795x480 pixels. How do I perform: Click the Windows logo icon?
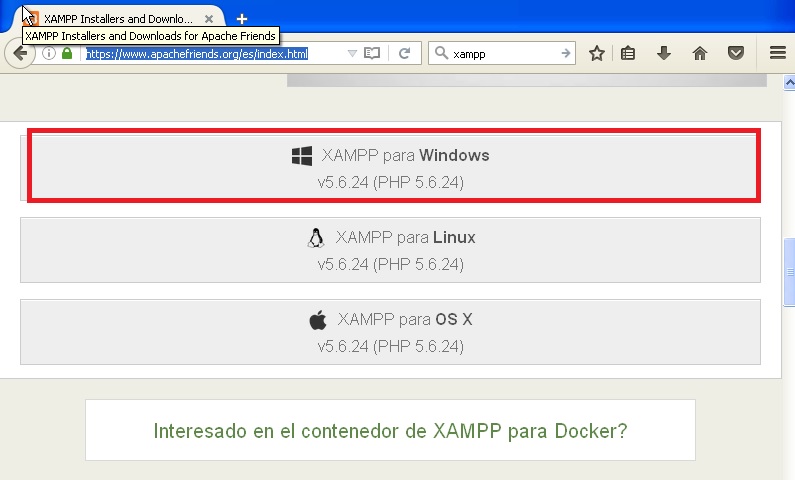[x=302, y=156]
